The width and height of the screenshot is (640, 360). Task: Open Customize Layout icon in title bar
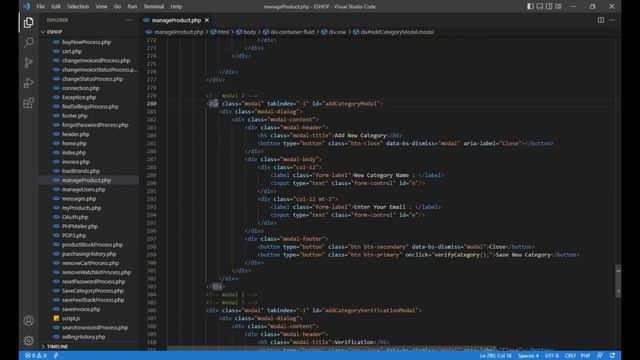coord(558,7)
